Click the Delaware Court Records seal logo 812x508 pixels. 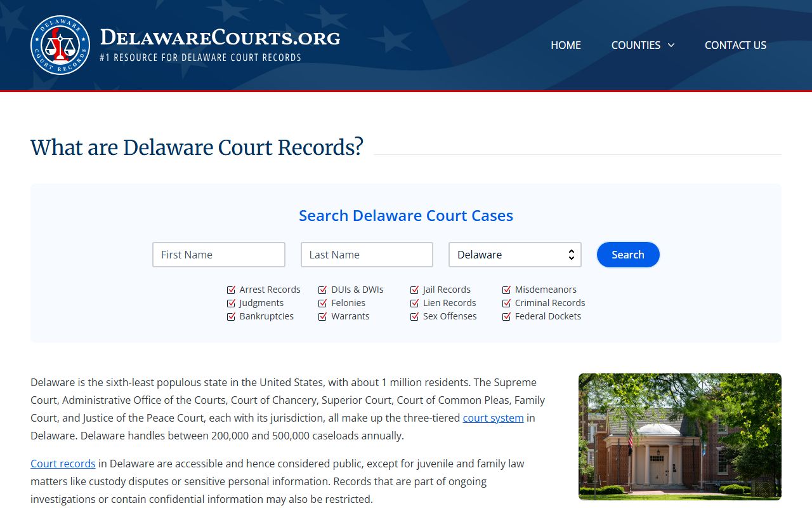point(60,45)
